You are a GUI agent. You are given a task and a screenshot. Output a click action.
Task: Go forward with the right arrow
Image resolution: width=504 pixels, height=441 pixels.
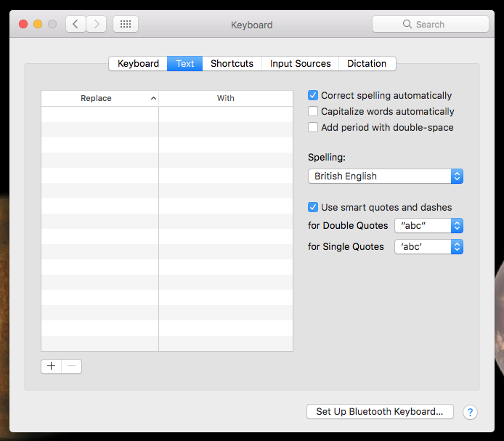tap(97, 24)
